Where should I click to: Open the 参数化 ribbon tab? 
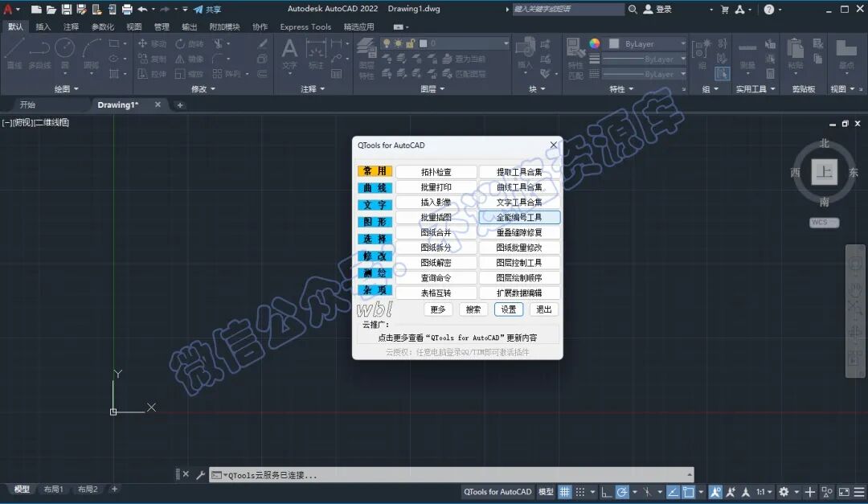coord(102,27)
